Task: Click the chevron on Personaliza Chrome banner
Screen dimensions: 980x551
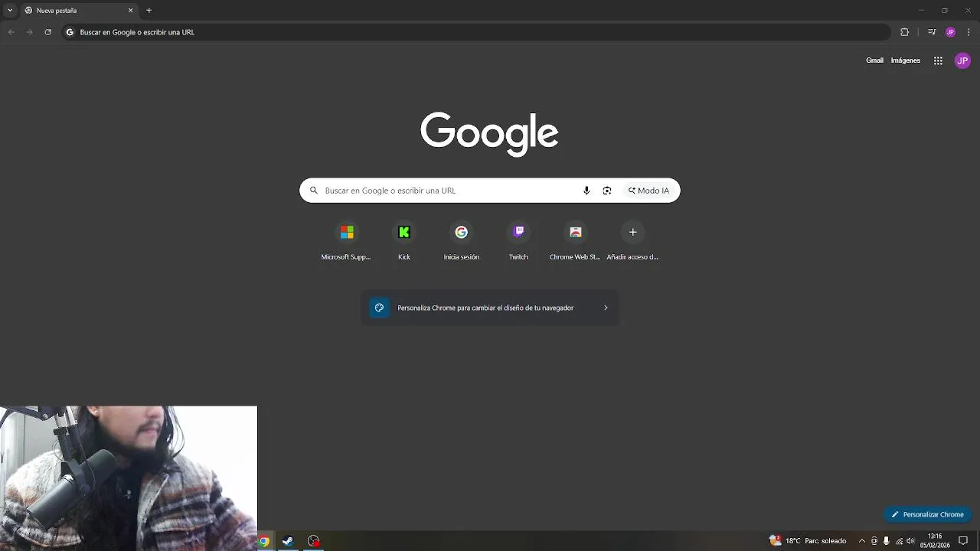Action: click(x=606, y=308)
